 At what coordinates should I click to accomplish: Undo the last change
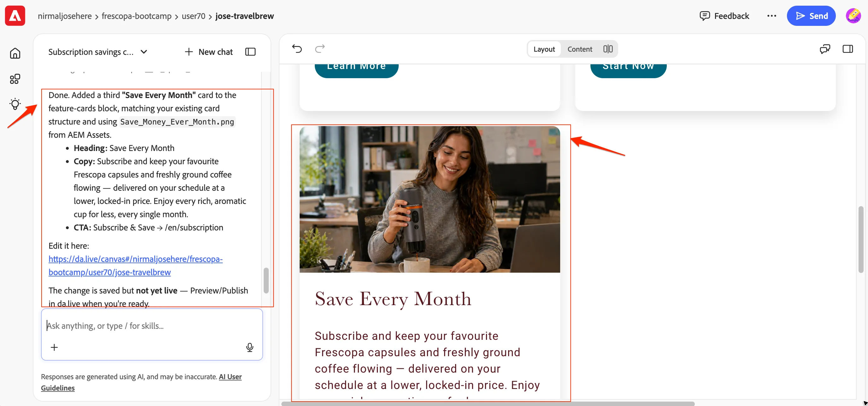point(297,49)
